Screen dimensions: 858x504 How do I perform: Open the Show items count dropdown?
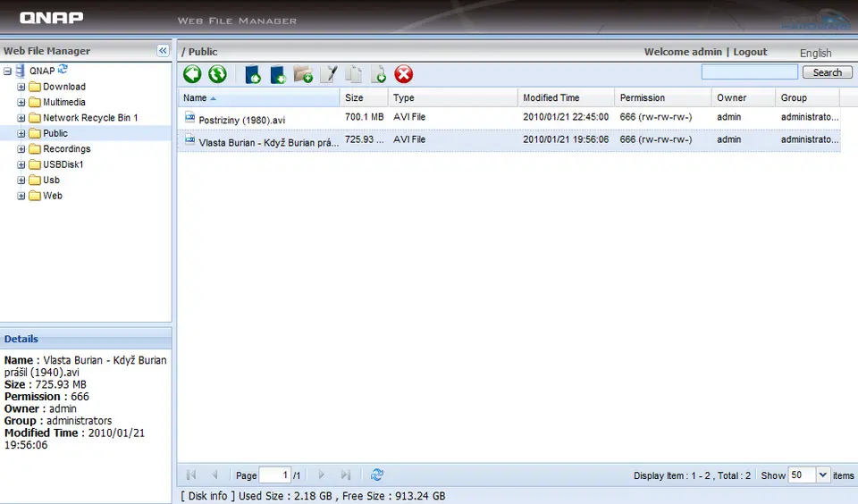coord(823,475)
